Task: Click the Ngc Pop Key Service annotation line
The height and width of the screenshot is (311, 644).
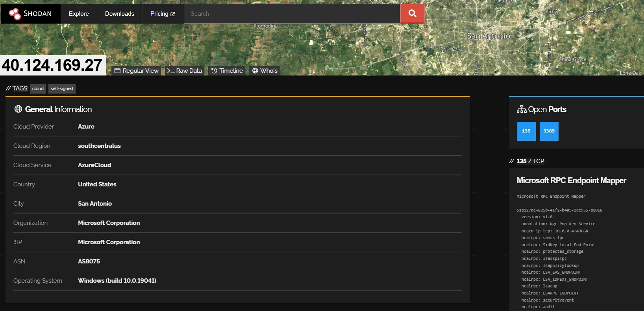Action: (558, 224)
